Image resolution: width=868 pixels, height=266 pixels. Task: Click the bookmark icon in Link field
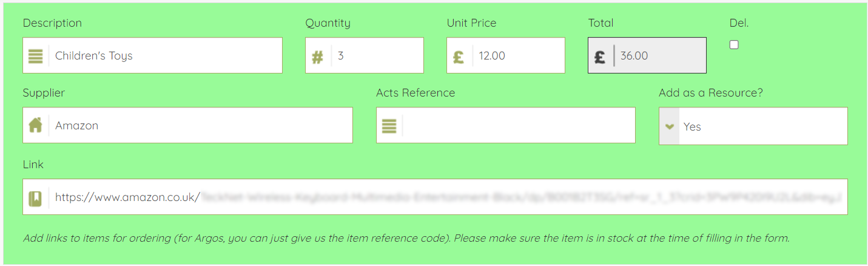(35, 198)
